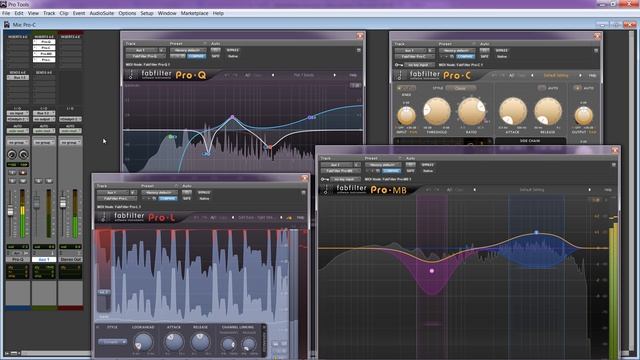Click the Pro-L Release knob

[x=200, y=342]
